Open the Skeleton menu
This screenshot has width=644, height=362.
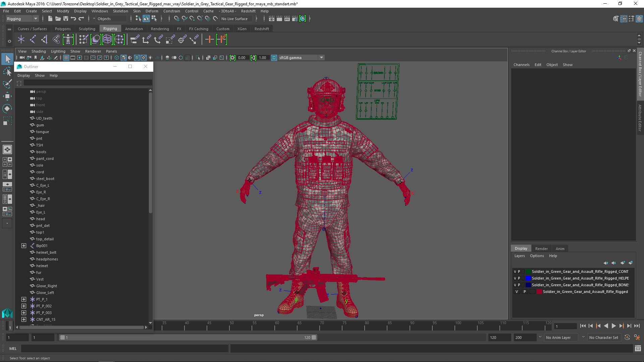click(120, 11)
